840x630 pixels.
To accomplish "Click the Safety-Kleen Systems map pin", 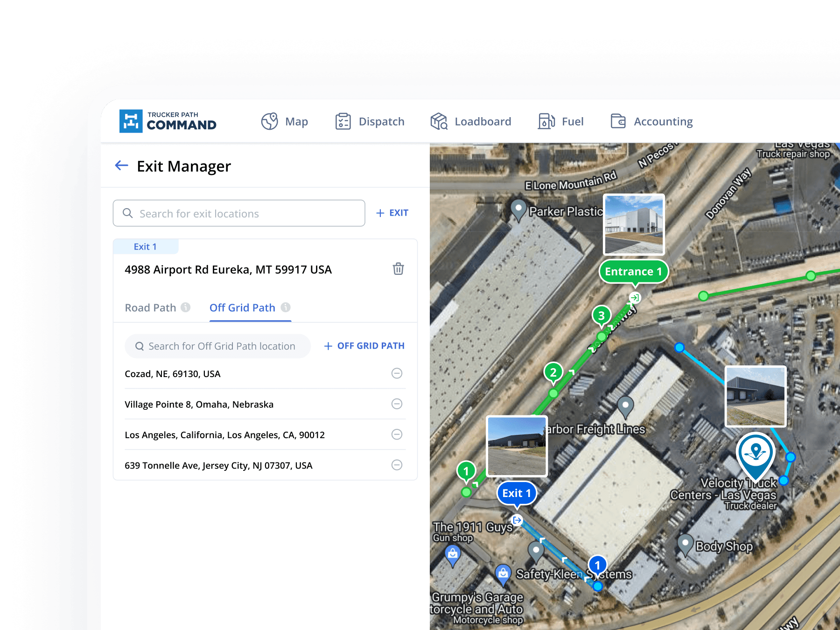I will [x=536, y=552].
